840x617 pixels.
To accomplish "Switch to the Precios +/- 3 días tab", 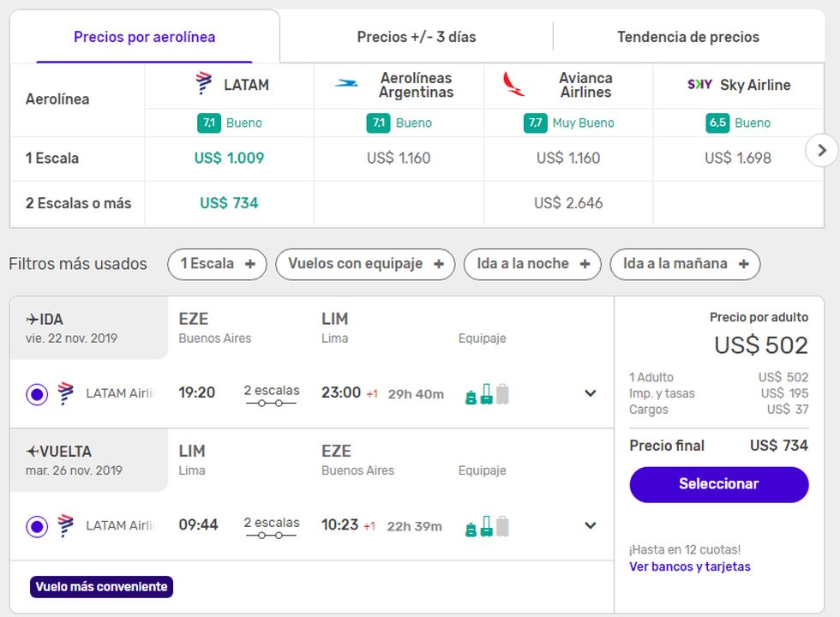I will pos(416,37).
